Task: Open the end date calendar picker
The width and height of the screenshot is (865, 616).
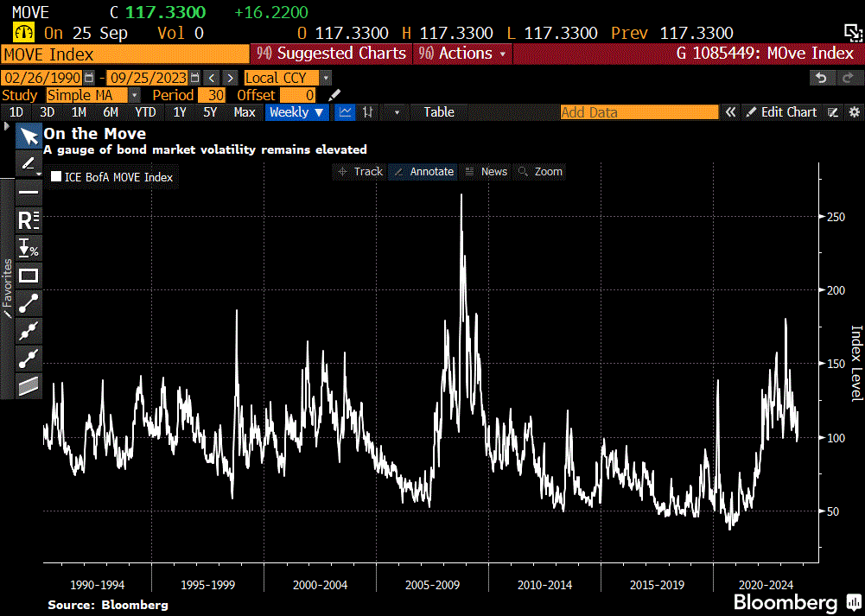Action: (194, 78)
